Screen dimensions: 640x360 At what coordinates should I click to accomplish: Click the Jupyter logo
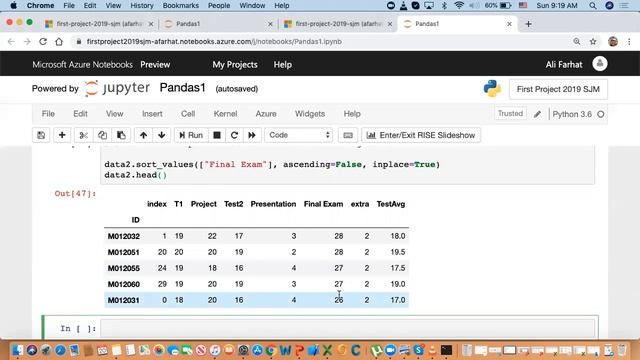point(118,88)
